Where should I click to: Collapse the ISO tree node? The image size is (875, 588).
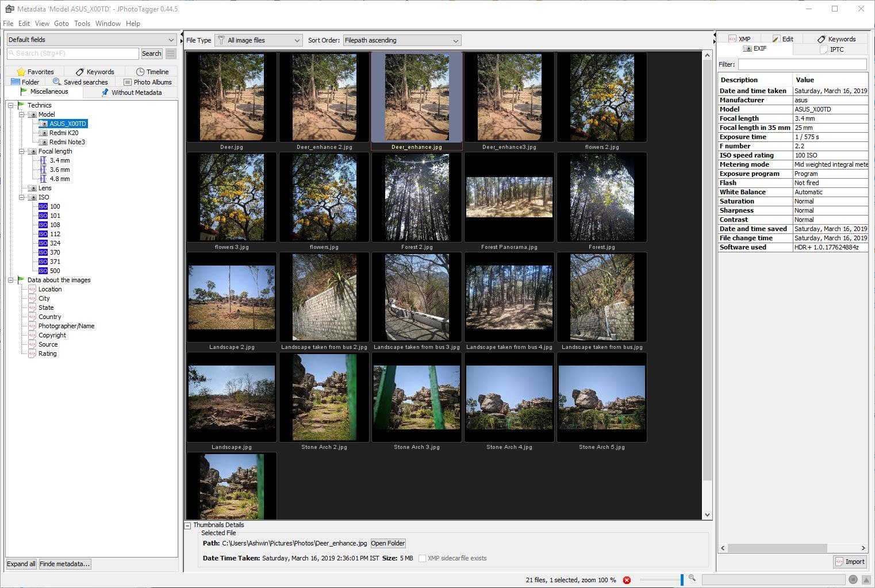[x=22, y=197]
